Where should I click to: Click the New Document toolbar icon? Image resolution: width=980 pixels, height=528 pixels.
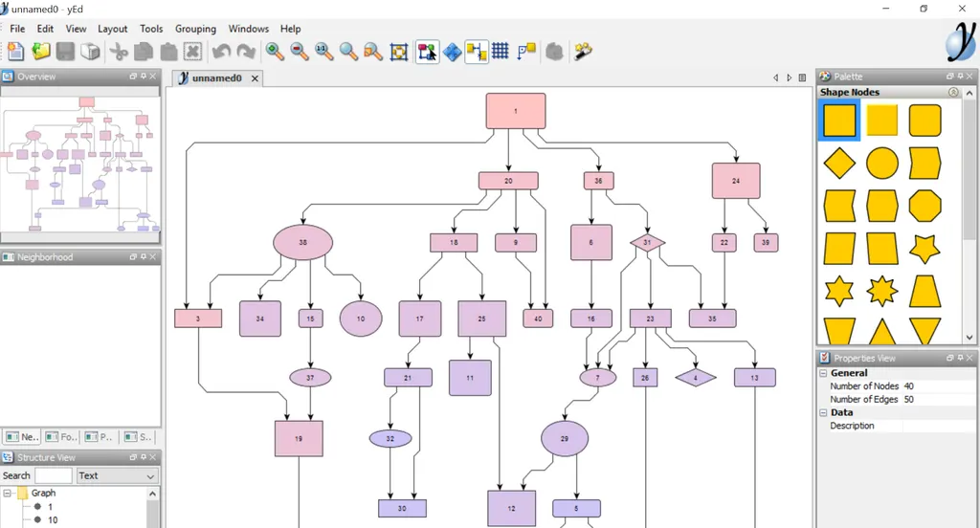point(15,52)
